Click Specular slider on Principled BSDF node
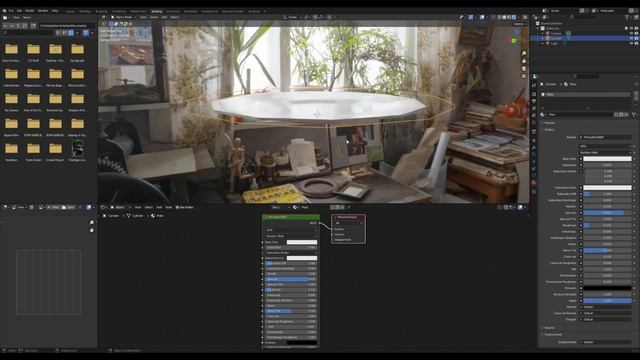 click(291, 279)
